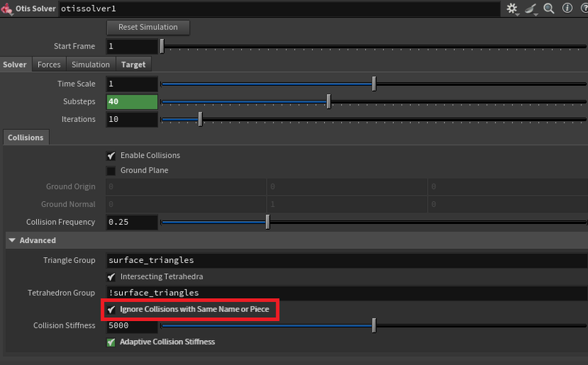Click the Substeps slider handle

(329, 101)
